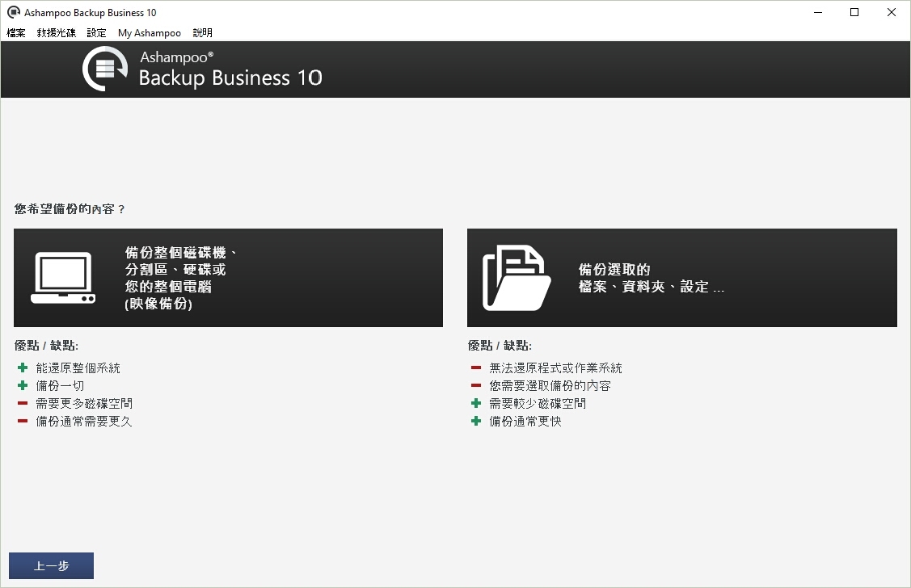Click the text 您需要選取備份的內容

click(x=550, y=386)
